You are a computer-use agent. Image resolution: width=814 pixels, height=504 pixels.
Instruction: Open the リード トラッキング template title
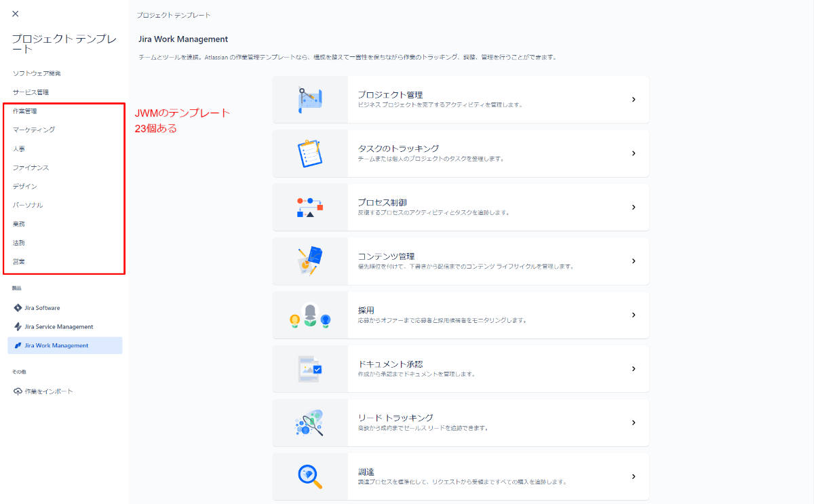click(395, 418)
